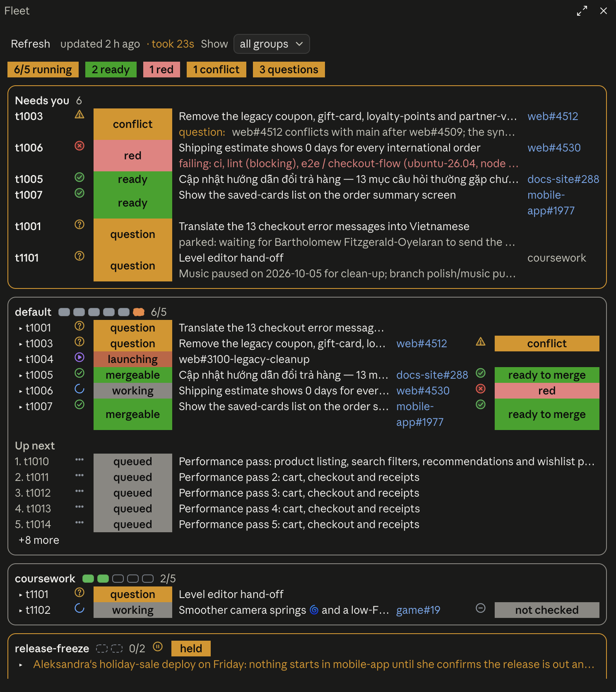
Task: Expand the release-freeze hold note
Action: [21, 665]
